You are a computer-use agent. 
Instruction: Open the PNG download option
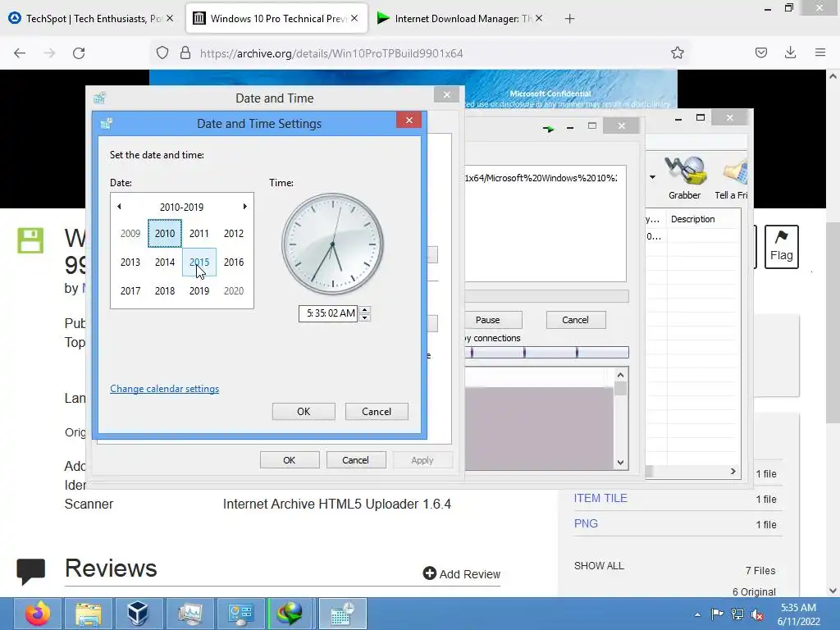point(586,523)
